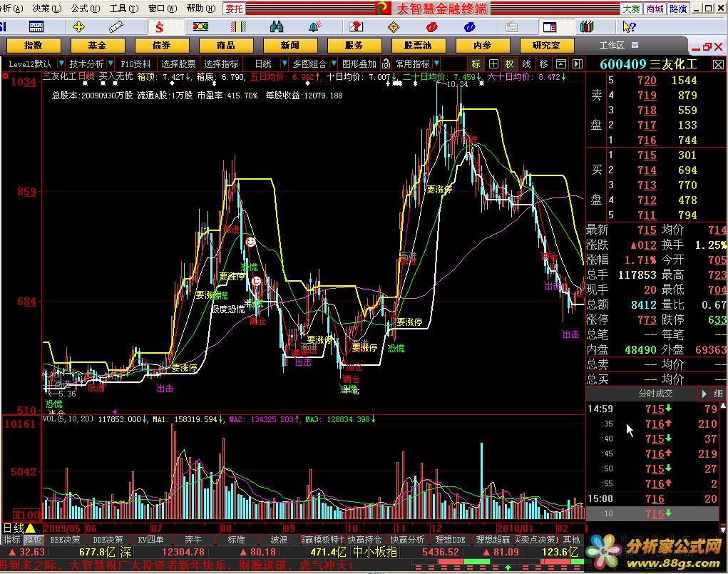Viewport: 728px width, 574px height.
Task: Click scroll-up arrow of tick list
Action: (x=723, y=406)
